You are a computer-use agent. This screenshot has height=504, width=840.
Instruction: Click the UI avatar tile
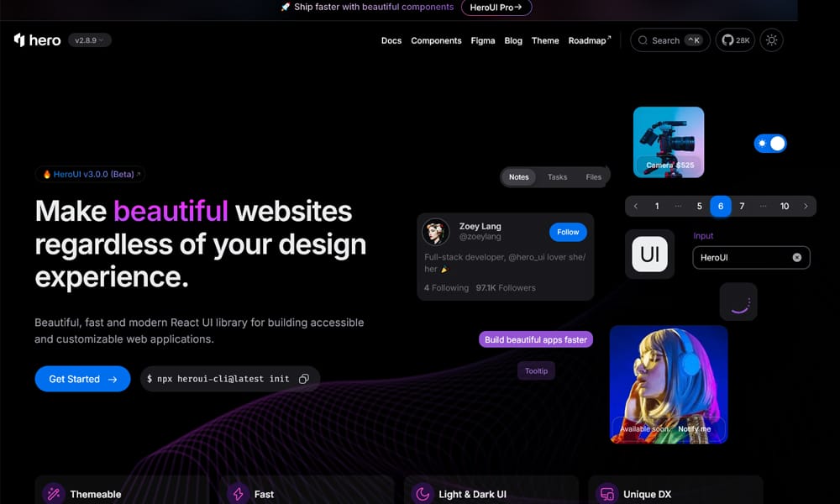[x=649, y=254]
